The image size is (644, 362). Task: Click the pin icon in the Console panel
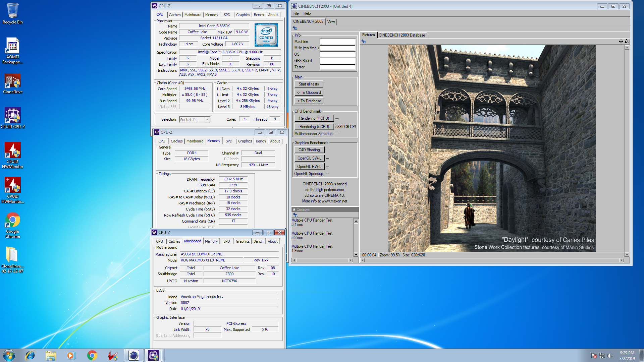pos(295,215)
